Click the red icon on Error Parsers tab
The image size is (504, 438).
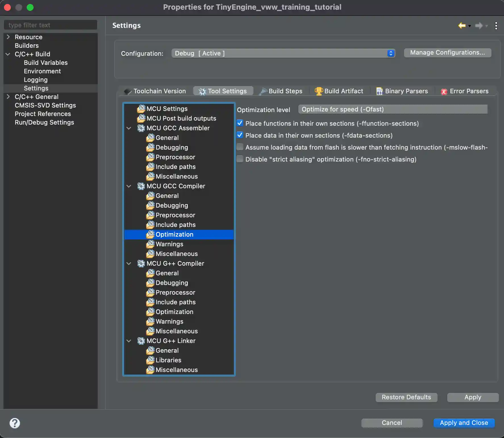444,91
